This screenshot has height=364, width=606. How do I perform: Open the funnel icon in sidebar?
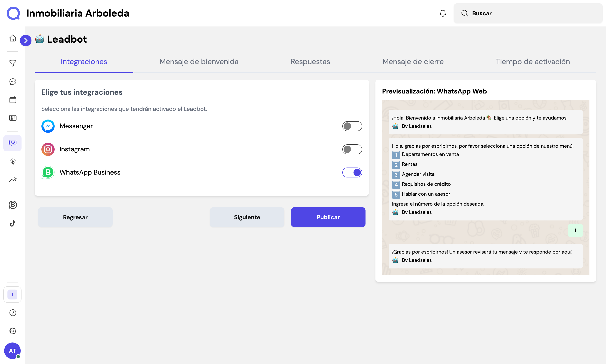tap(13, 63)
